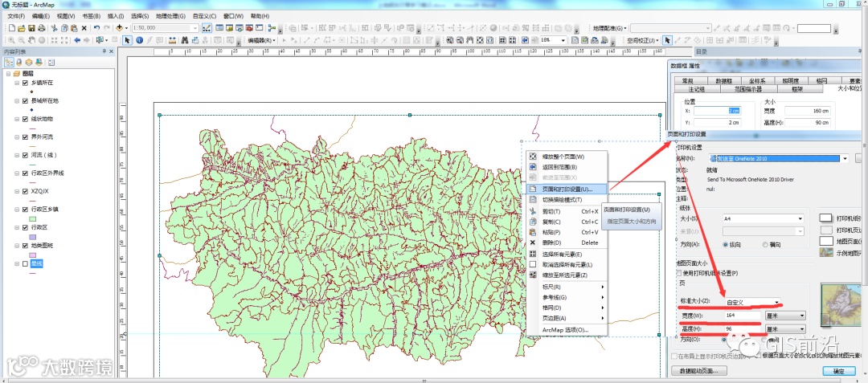
Task: Enable the 晕线 layer checkbox
Action: [x=26, y=263]
